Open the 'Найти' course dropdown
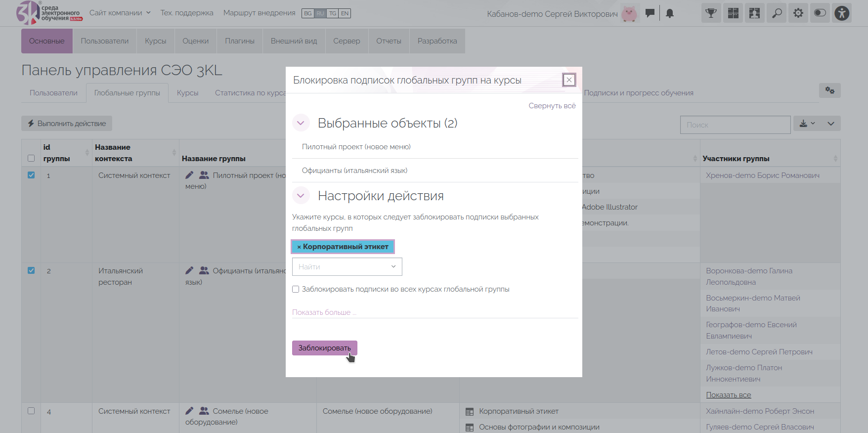The height and width of the screenshot is (433, 868). [x=347, y=267]
